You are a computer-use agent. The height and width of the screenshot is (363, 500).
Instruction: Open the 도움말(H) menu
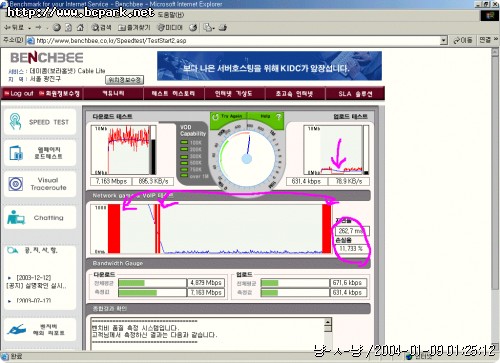coord(171,15)
